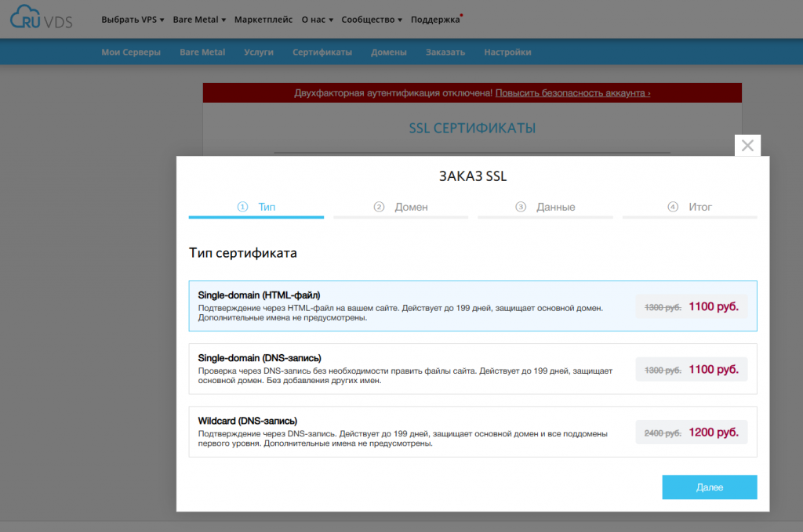Click the RU VDS cloud logo
The height and width of the screenshot is (532, 803).
pos(42,17)
